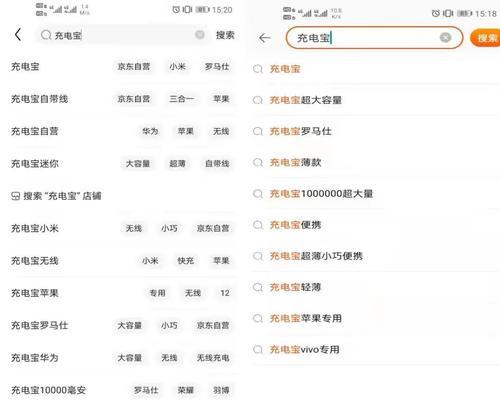Tap 专用 tag in 充电宝苹果 row
The height and width of the screenshot is (400, 500).
[157, 293]
